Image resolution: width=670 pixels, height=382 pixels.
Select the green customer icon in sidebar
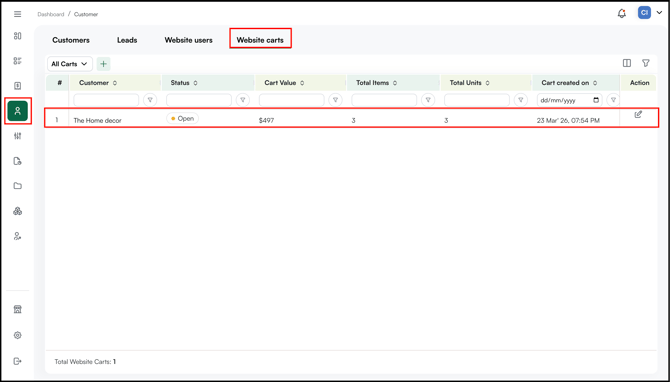click(18, 111)
